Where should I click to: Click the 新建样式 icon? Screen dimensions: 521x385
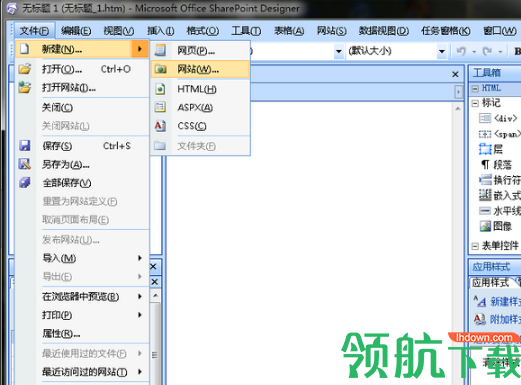(480, 301)
